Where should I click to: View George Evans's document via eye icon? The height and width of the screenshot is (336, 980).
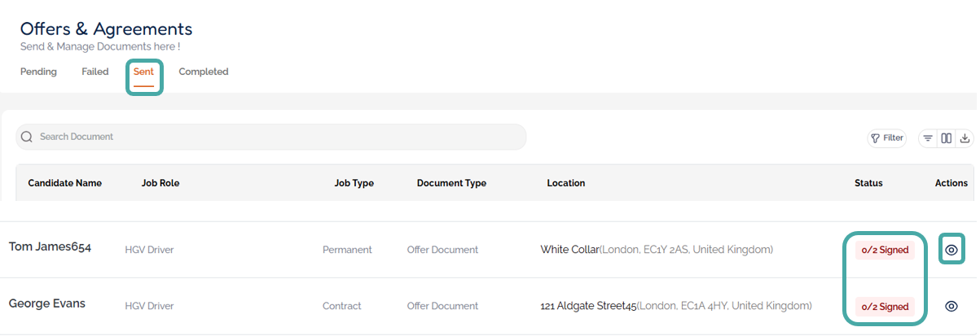point(951,306)
